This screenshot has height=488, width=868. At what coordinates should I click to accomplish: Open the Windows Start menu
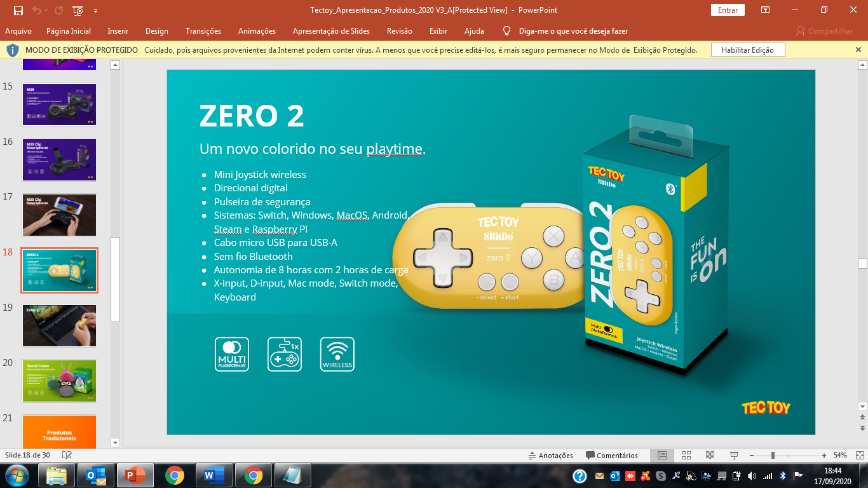[17, 475]
